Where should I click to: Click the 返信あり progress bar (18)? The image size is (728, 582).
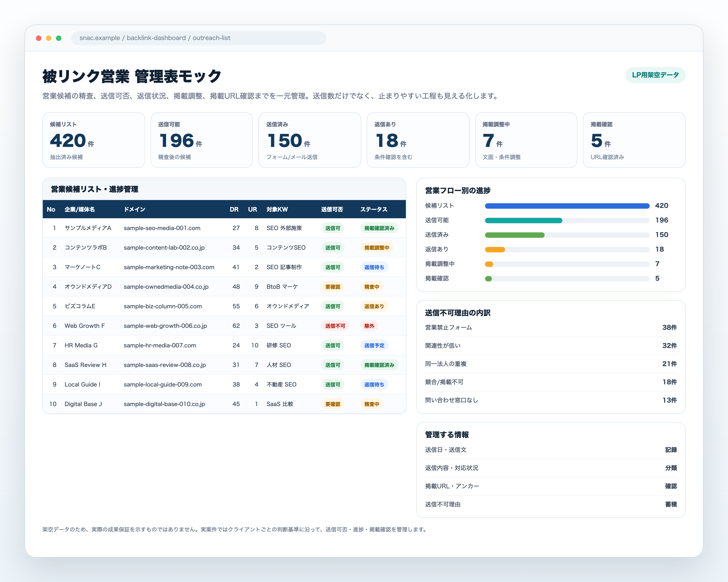[567, 249]
